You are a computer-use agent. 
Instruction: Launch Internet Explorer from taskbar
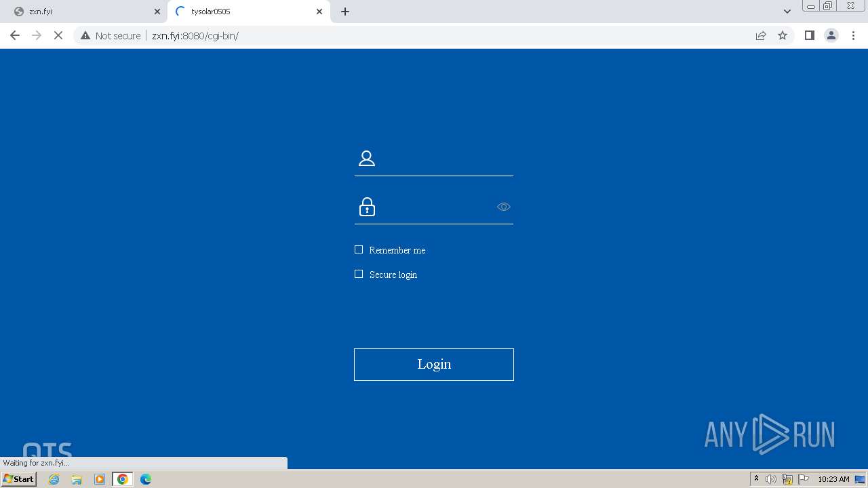click(54, 479)
